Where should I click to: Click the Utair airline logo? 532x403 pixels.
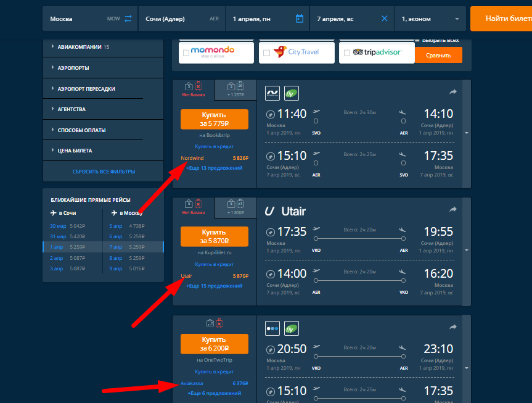pos(285,211)
